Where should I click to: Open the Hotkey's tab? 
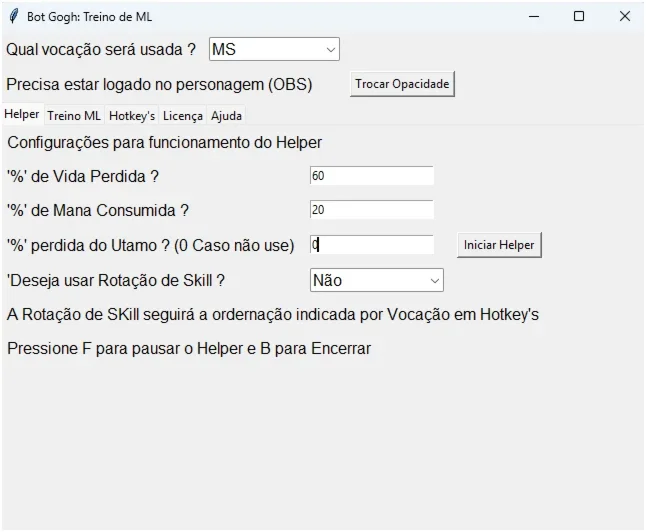(132, 116)
